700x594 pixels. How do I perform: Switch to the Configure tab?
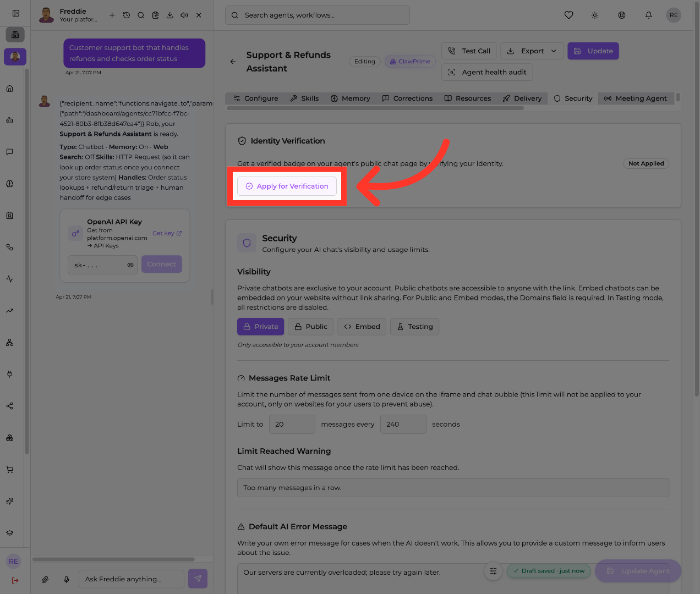pos(256,98)
